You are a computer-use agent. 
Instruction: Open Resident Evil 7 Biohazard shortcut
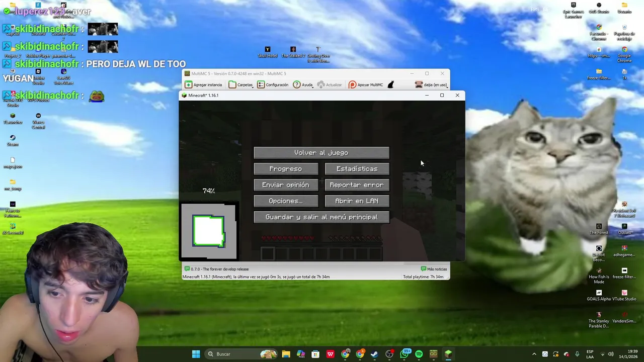(624, 209)
